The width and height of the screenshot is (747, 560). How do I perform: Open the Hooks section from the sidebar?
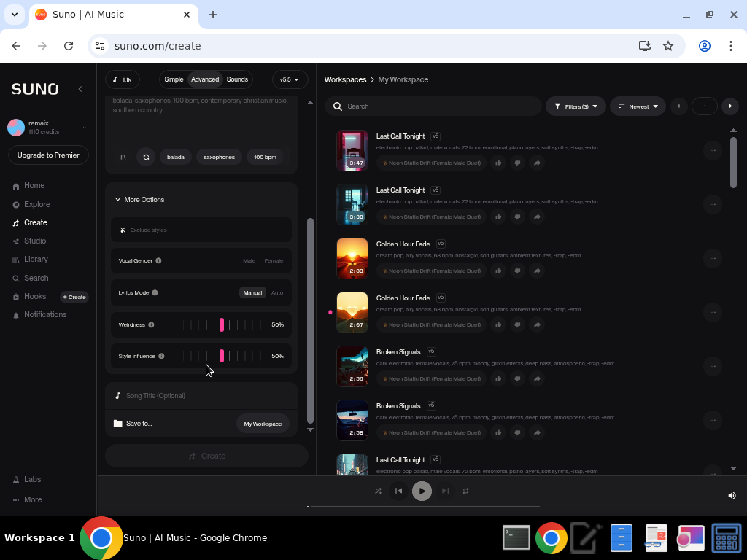(x=34, y=296)
